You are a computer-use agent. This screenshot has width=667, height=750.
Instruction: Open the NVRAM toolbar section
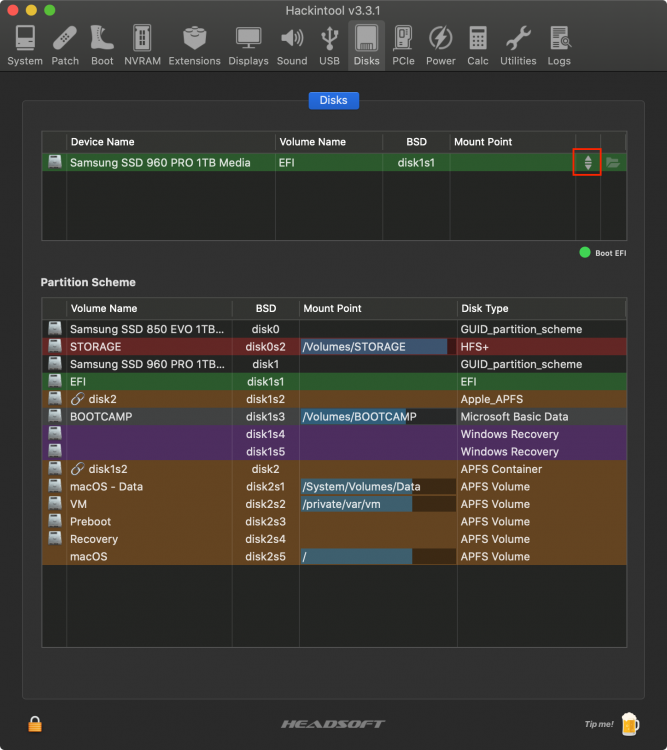(x=142, y=45)
